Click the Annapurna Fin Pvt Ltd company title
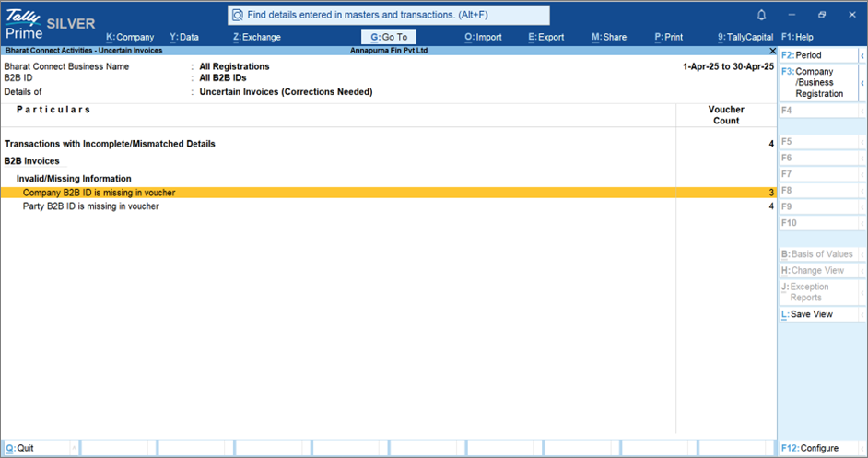Screen dimensions: 868x458 (389, 51)
